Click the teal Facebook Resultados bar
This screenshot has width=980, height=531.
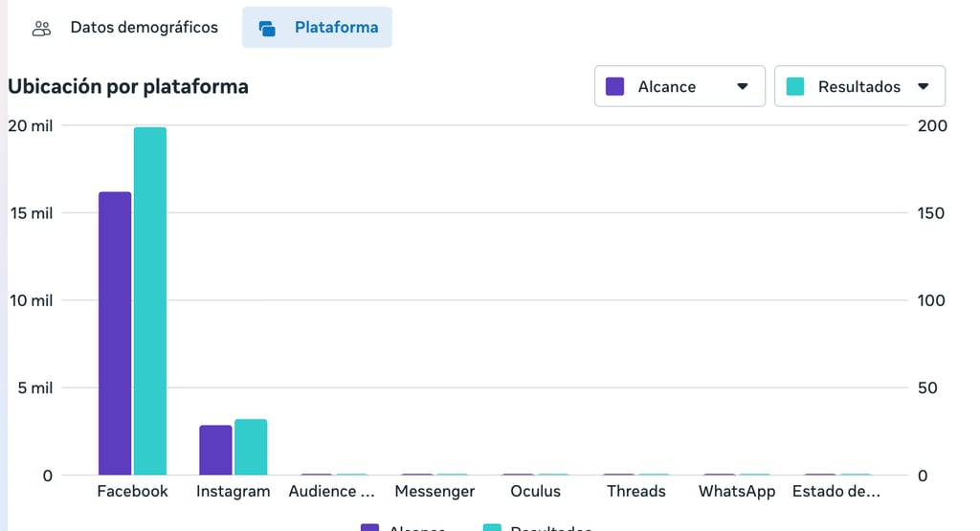click(x=150, y=300)
